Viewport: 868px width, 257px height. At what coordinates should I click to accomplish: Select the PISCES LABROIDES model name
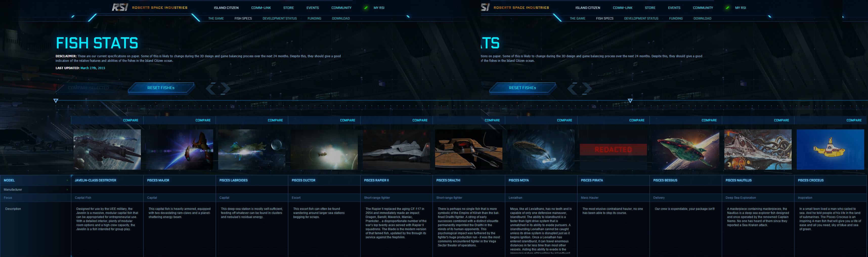pos(233,181)
